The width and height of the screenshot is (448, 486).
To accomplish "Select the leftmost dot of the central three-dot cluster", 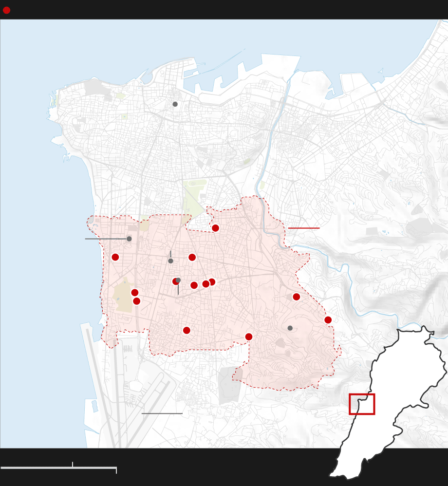I will tap(194, 285).
